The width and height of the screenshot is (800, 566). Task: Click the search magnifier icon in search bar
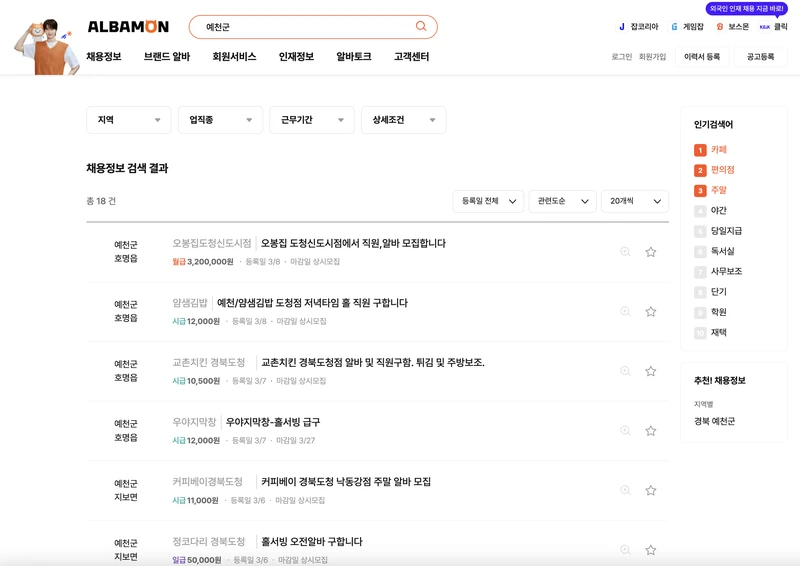pyautogui.click(x=420, y=26)
